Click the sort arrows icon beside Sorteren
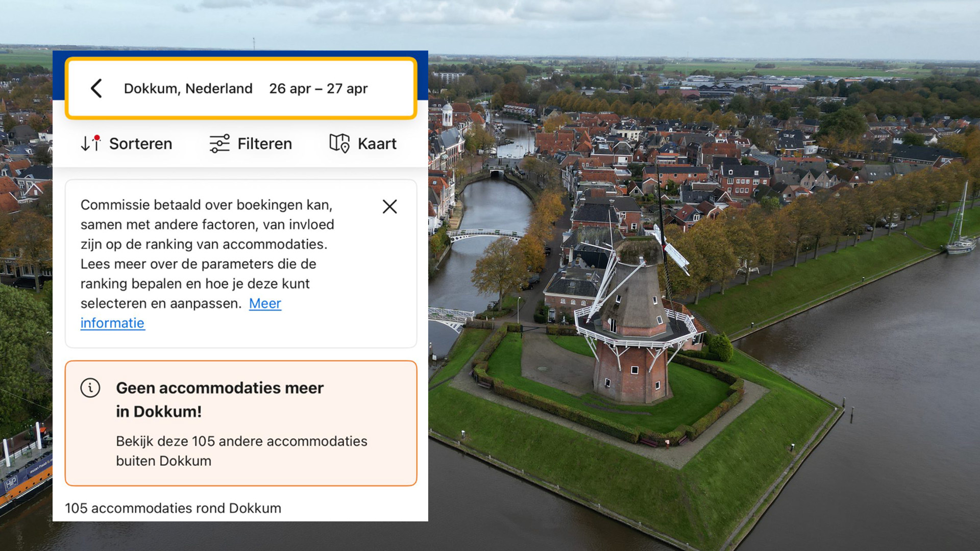The height and width of the screenshot is (551, 980). pyautogui.click(x=90, y=144)
